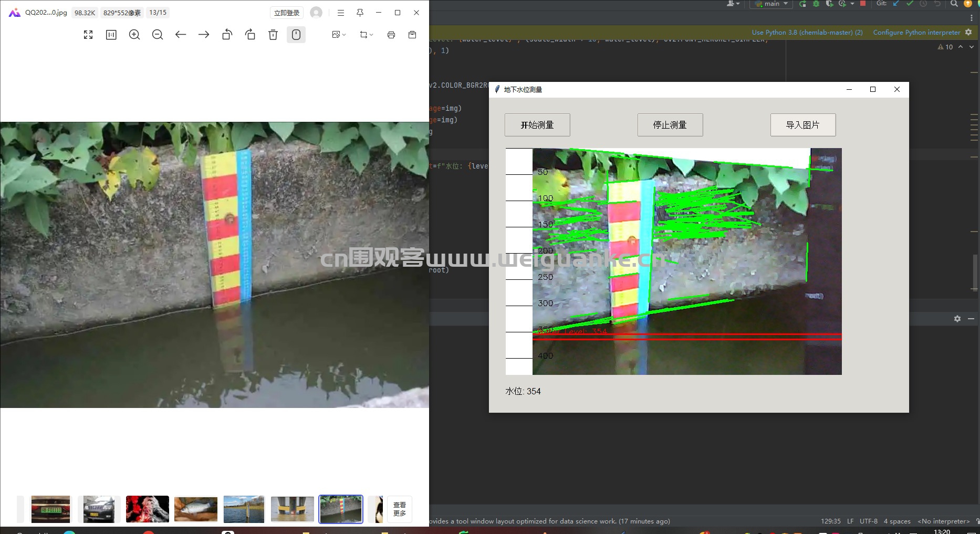Toggle 1:1 actual size view
Screen dimensions: 980x534
111,35
